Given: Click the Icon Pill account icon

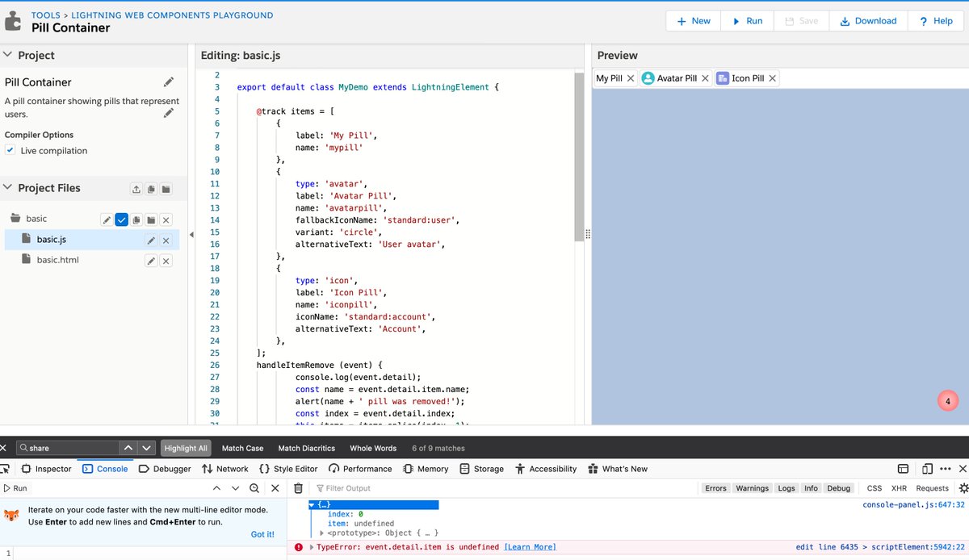Looking at the screenshot, I should [x=722, y=78].
